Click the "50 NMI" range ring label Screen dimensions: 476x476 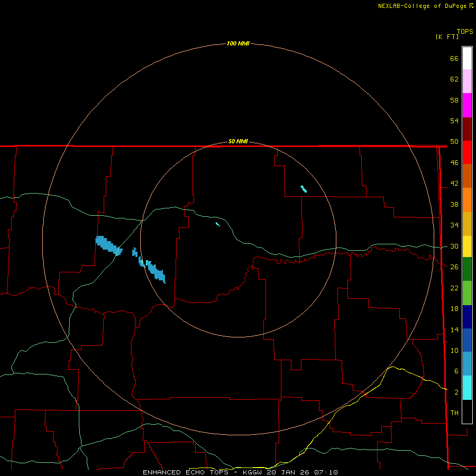(x=238, y=141)
